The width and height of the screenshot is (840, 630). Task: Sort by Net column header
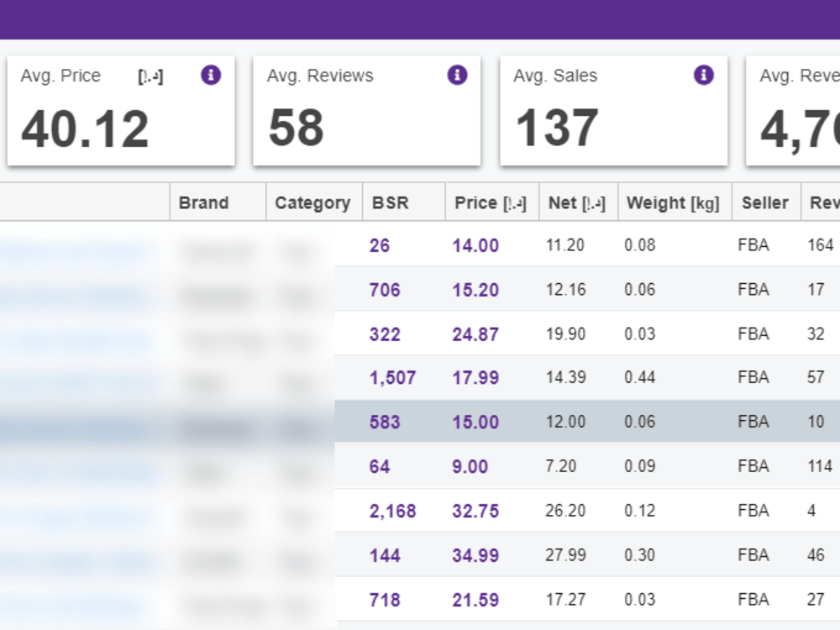click(577, 202)
